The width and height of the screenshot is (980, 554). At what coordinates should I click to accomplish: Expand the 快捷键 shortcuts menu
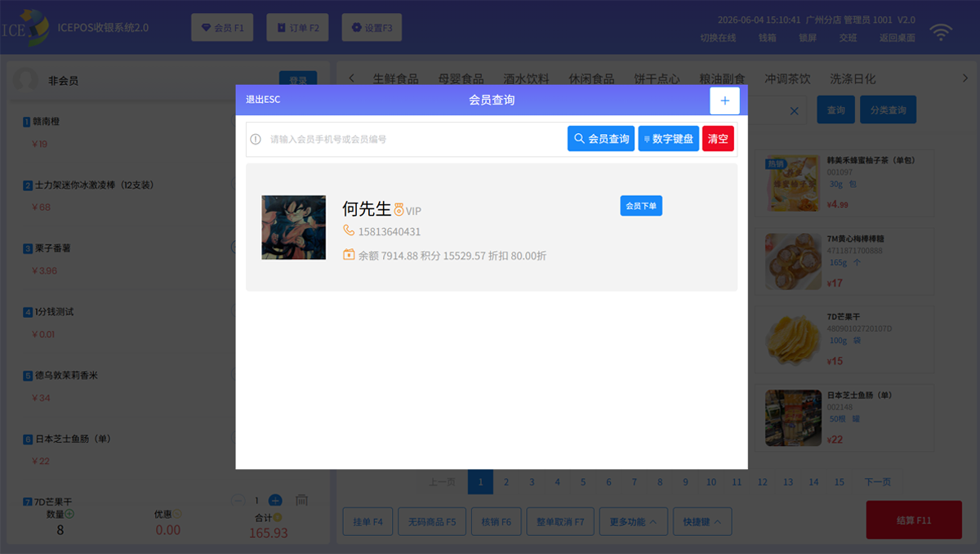(702, 521)
